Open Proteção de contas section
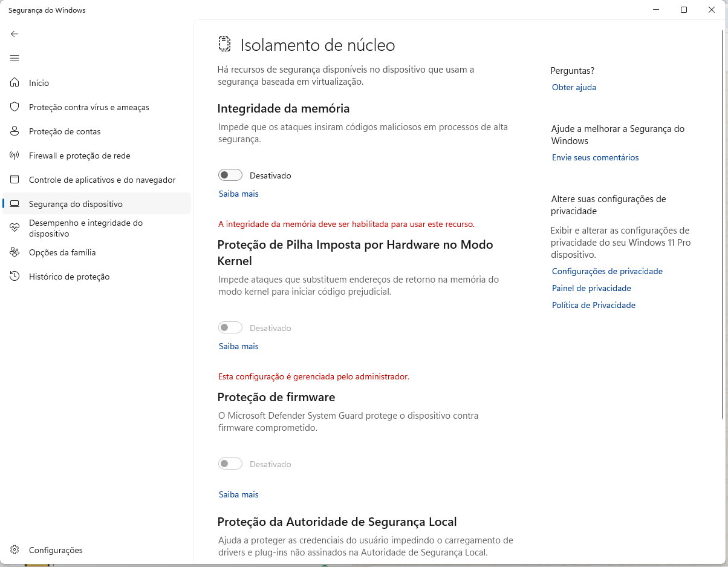The width and height of the screenshot is (728, 567). point(97,131)
